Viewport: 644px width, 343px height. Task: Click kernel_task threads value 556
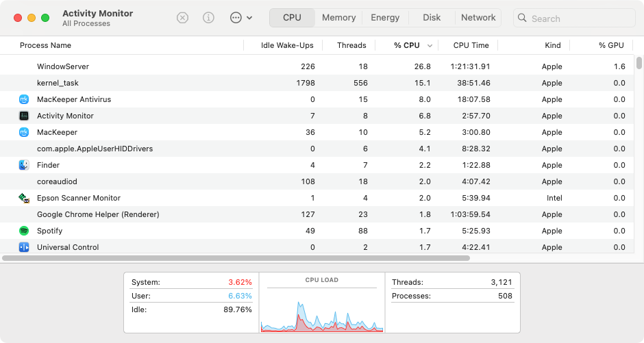click(x=360, y=83)
